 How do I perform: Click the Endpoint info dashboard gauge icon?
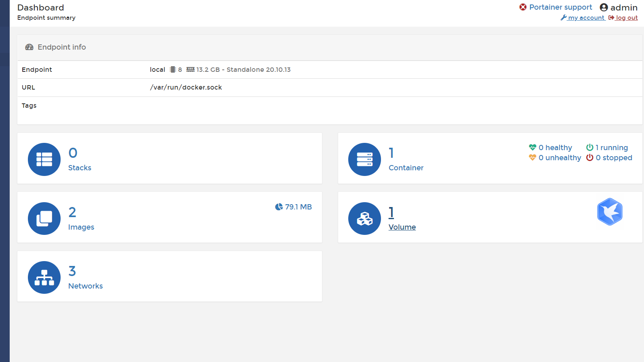[29, 47]
